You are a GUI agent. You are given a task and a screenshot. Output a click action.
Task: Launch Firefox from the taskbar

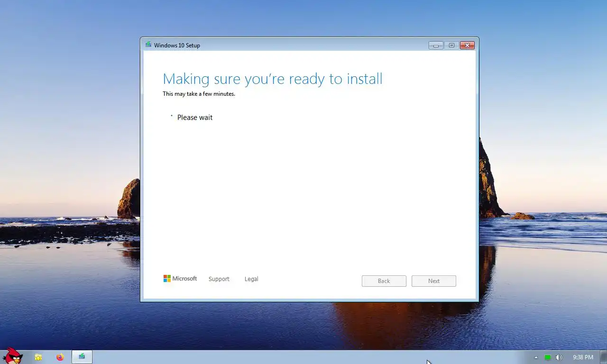coord(60,357)
